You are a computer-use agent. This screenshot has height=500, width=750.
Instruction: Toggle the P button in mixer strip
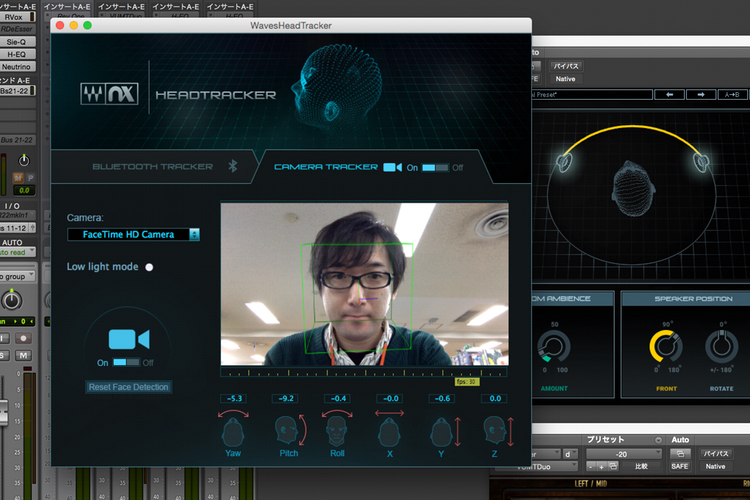pos(31,178)
